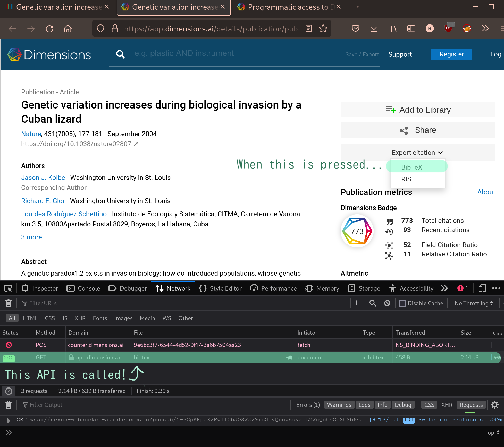
Task: Open request blocking icon
Action: coord(387,303)
